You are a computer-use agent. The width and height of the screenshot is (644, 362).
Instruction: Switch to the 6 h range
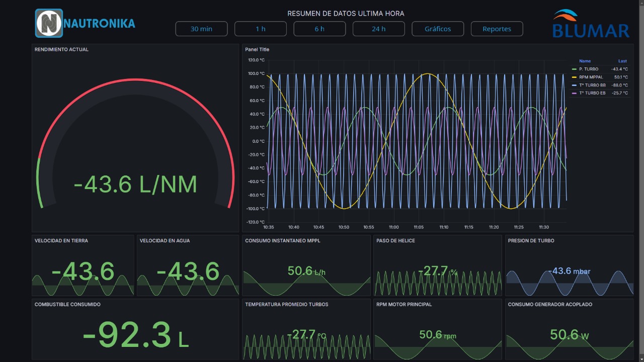click(x=319, y=29)
